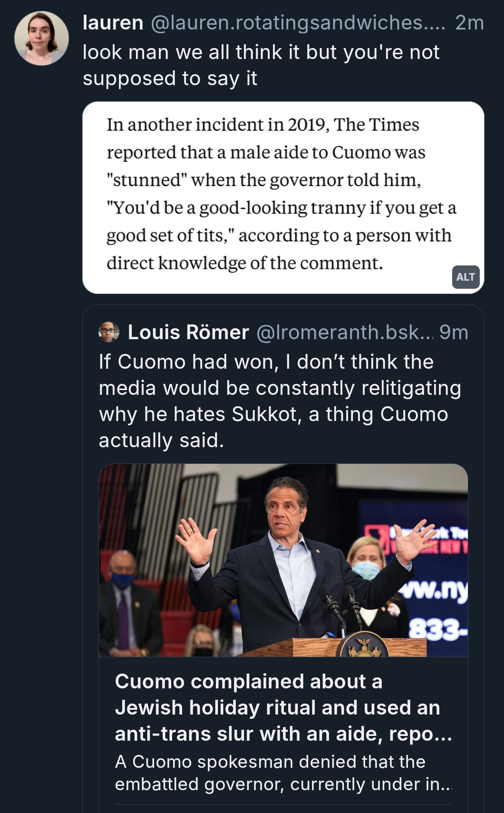The width and height of the screenshot is (504, 813).
Task: Click the 9m timestamp on quoted post
Action: (454, 333)
